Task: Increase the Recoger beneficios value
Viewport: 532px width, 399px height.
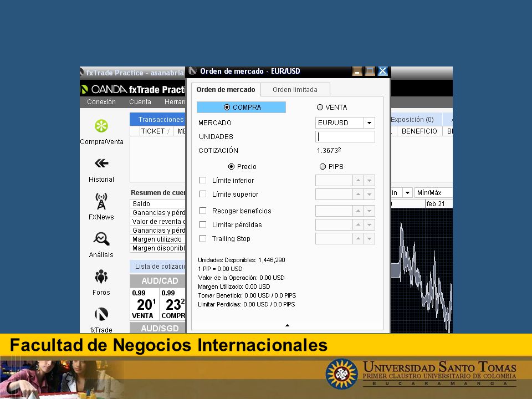Action: [x=358, y=211]
